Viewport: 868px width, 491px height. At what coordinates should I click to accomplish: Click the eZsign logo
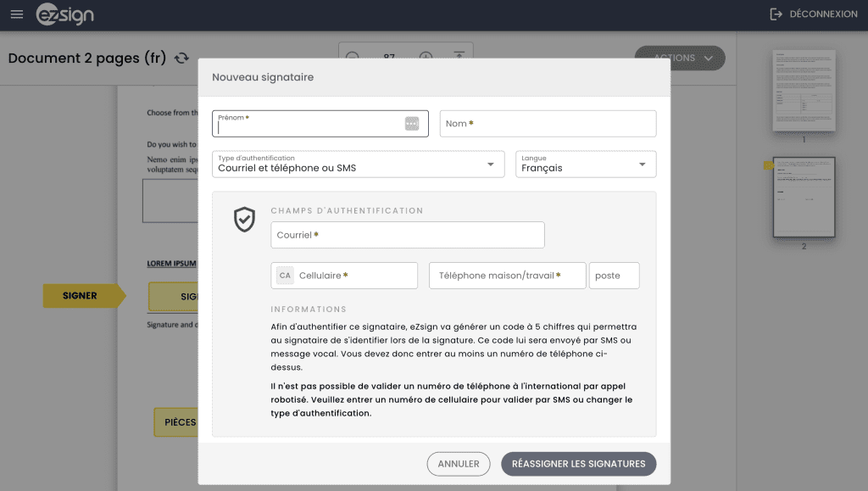click(65, 14)
